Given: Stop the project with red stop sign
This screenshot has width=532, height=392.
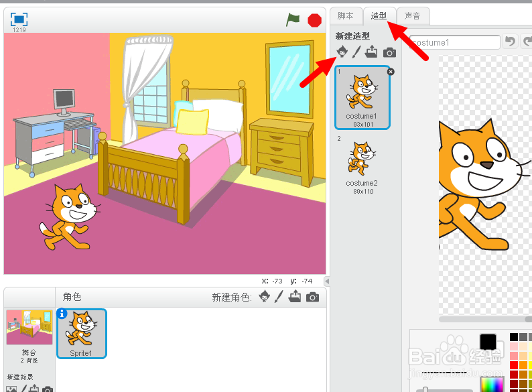Looking at the screenshot, I should 314,20.
